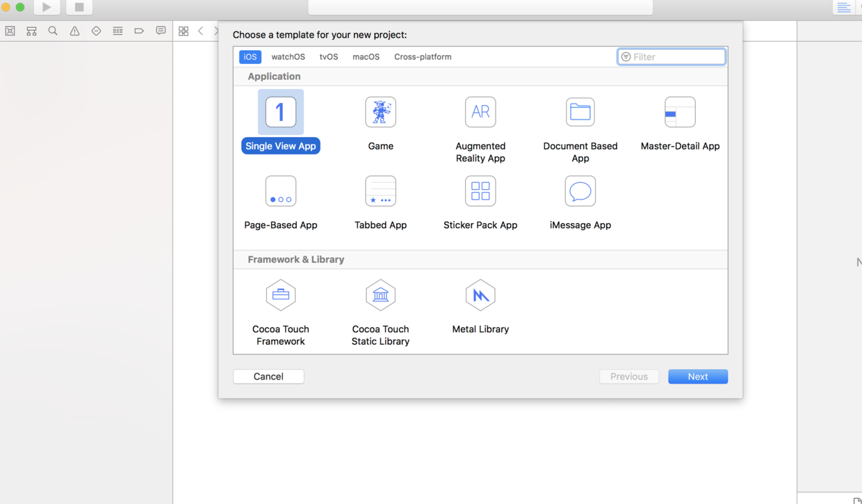Screen dimensions: 862x504
Task: Pick the Sticker Pack App template
Action: point(480,191)
